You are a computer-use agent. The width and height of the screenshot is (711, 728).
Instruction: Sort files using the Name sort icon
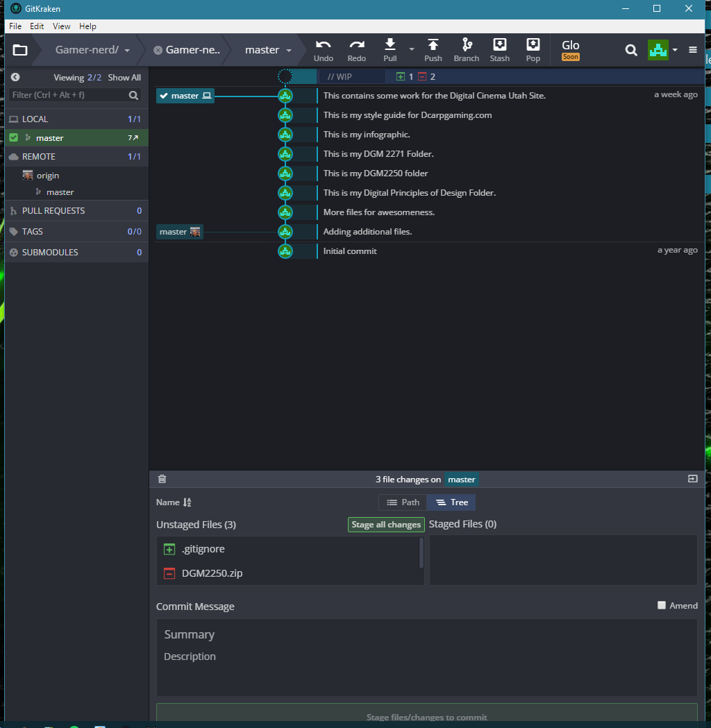(187, 502)
